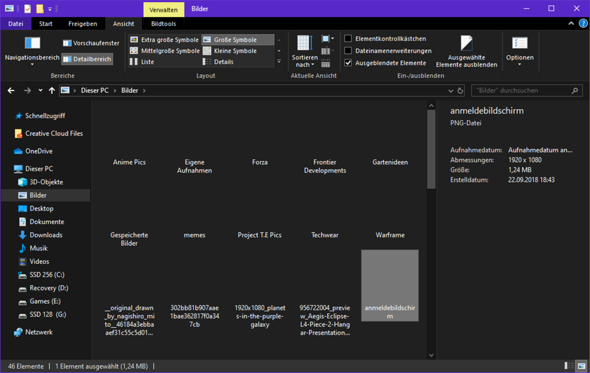The width and height of the screenshot is (590, 373).
Task: Open the address bar history dropdown
Action: pyautogui.click(x=450, y=91)
